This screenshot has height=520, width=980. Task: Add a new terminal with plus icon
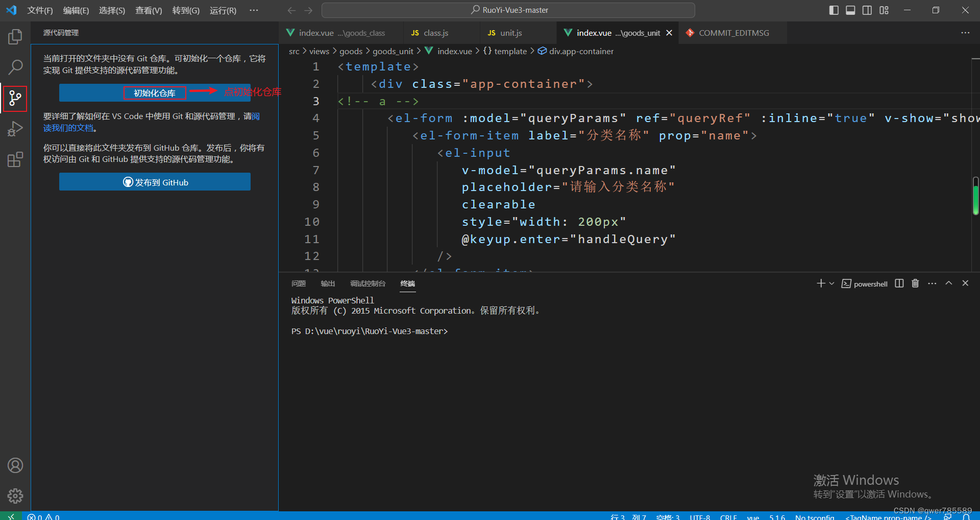tap(821, 283)
